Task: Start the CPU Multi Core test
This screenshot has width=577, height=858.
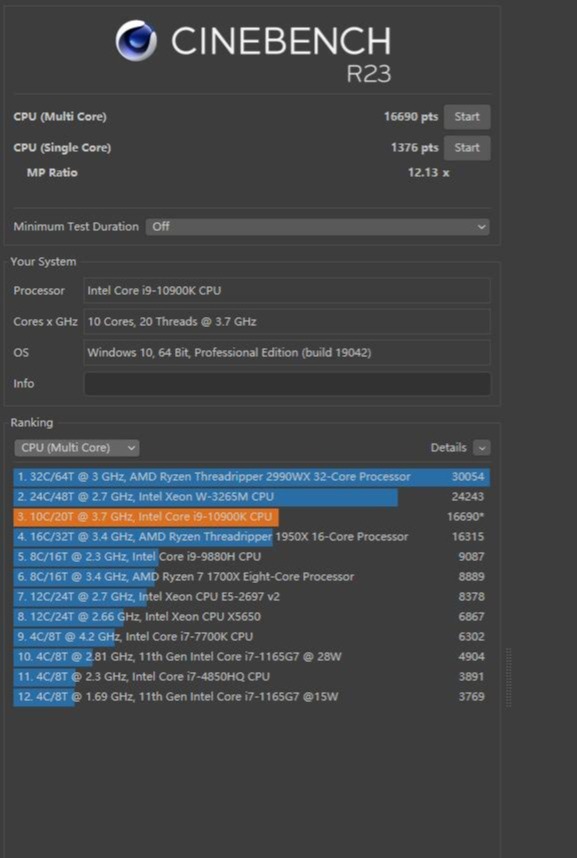Action: click(x=466, y=117)
